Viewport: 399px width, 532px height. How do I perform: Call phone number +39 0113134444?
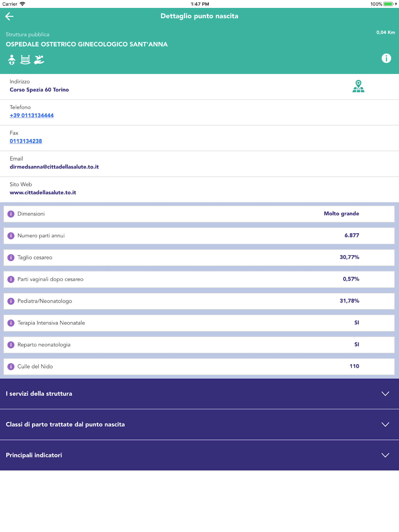pos(32,115)
